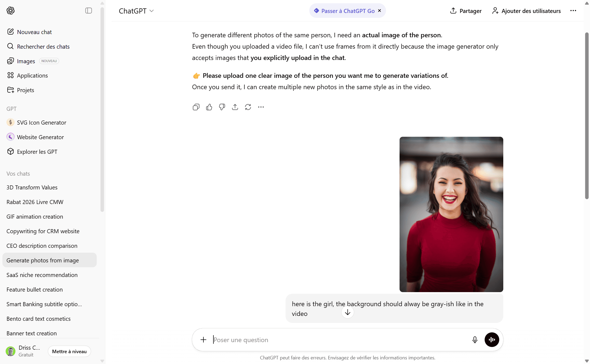The image size is (590, 364).
Task: Start voice mode with waveform button
Action: pyautogui.click(x=492, y=340)
